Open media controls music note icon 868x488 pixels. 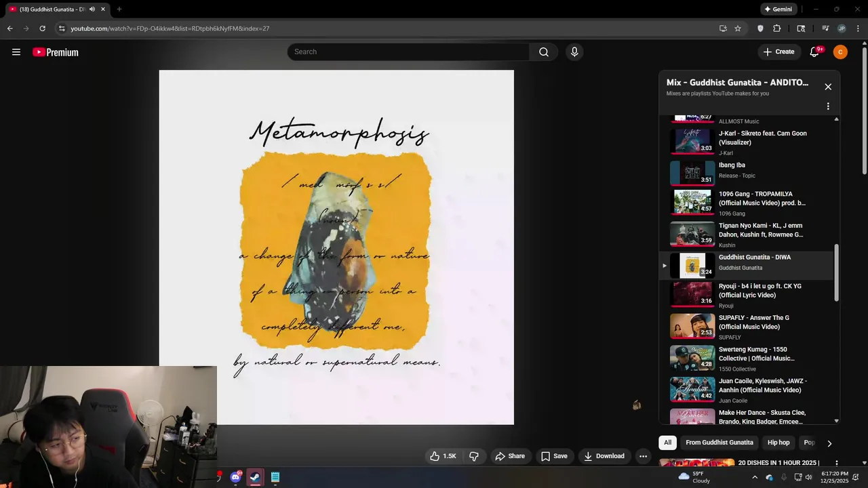point(825,28)
